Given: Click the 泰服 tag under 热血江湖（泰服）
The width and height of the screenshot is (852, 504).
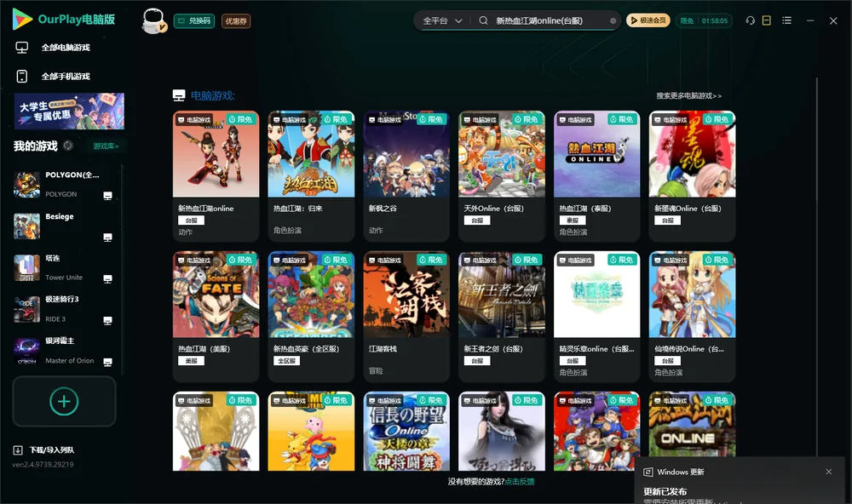Looking at the screenshot, I should [573, 220].
